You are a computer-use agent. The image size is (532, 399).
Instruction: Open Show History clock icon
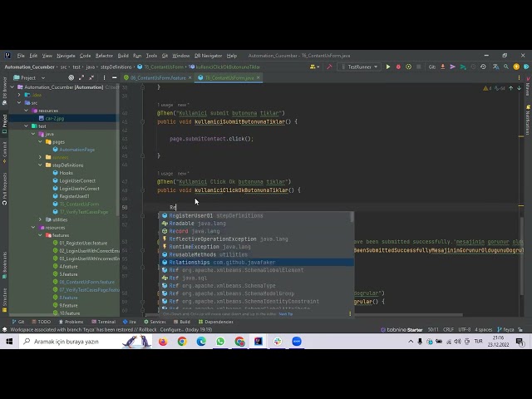(483, 66)
